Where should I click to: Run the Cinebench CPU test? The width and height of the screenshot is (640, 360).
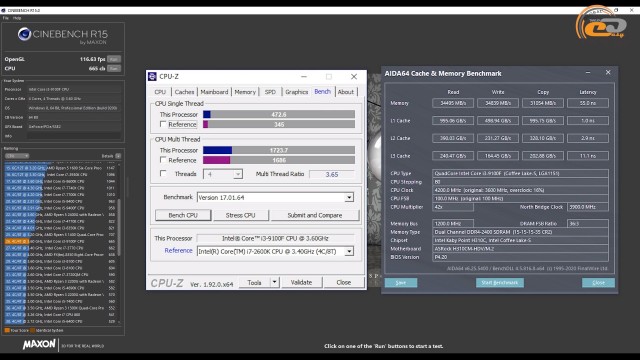pyautogui.click(x=114, y=69)
